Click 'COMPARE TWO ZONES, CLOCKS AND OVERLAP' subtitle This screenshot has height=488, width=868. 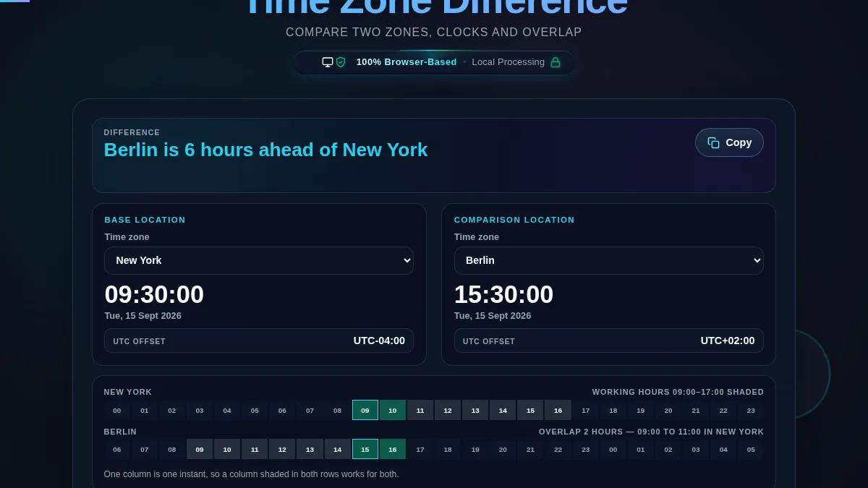[434, 32]
